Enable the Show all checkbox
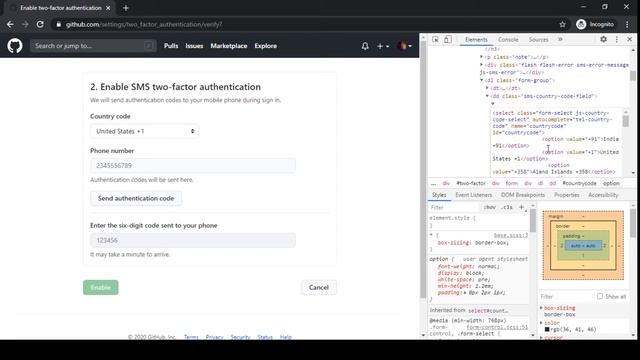 [x=600, y=296]
